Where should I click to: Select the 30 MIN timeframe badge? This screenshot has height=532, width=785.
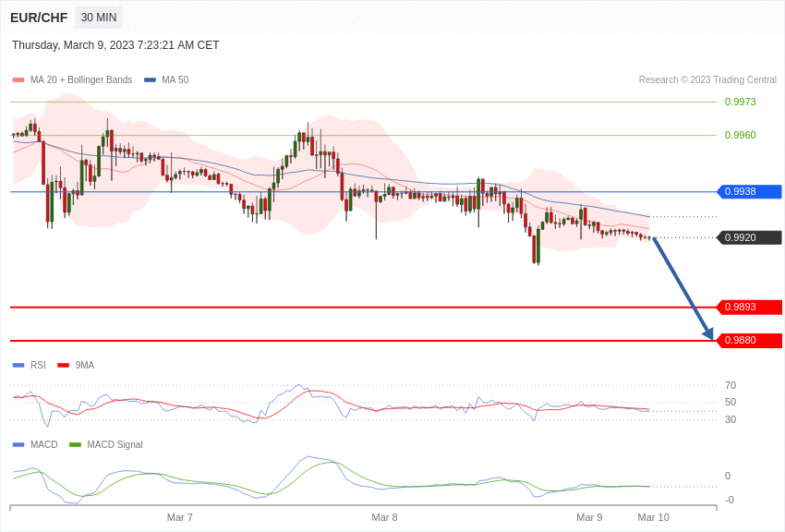[99, 18]
